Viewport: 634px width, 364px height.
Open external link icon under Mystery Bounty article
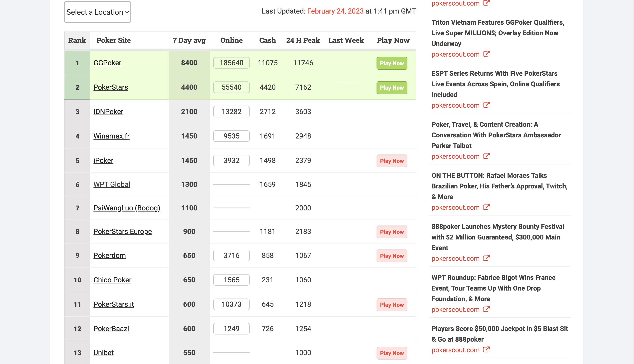click(486, 258)
